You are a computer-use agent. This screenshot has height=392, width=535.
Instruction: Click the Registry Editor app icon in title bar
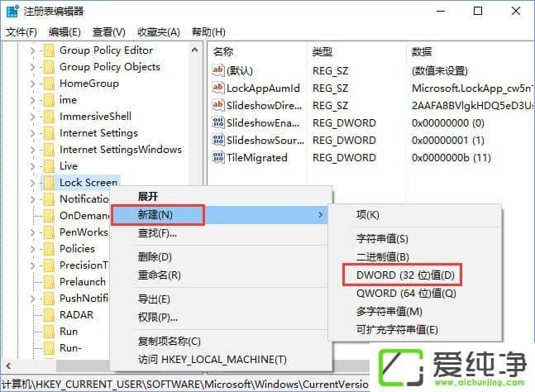point(12,12)
